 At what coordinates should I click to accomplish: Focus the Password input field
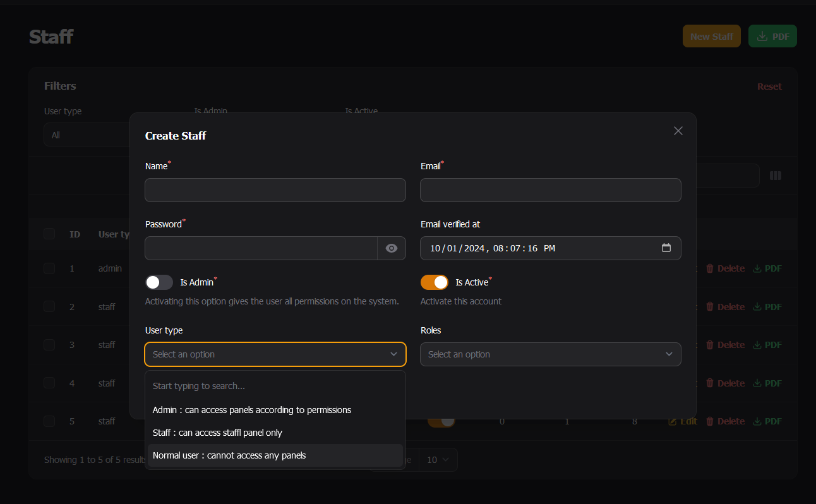pos(261,248)
